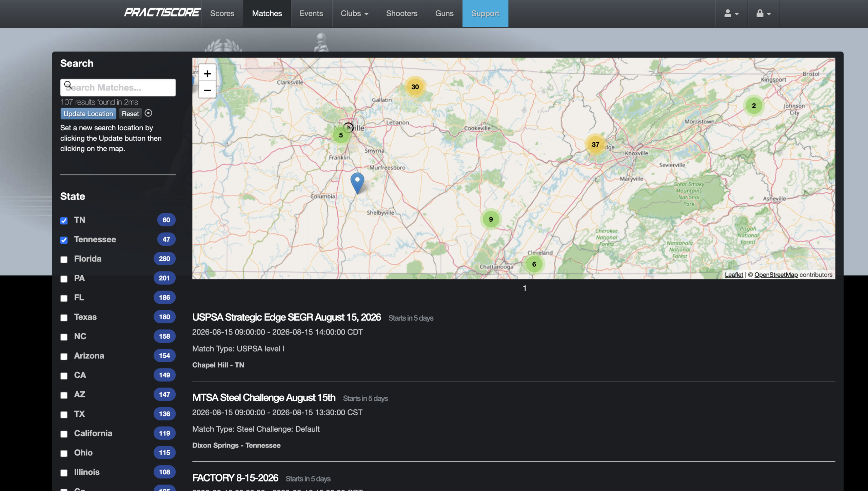The height and width of the screenshot is (491, 868).
Task: Uncheck the TN state filter
Action: click(64, 221)
